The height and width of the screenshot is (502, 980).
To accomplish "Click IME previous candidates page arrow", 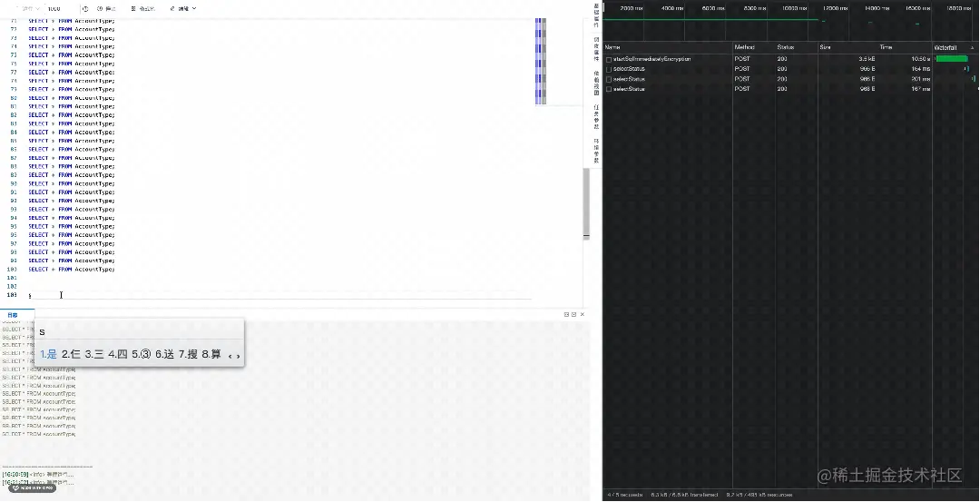I will click(x=230, y=356).
